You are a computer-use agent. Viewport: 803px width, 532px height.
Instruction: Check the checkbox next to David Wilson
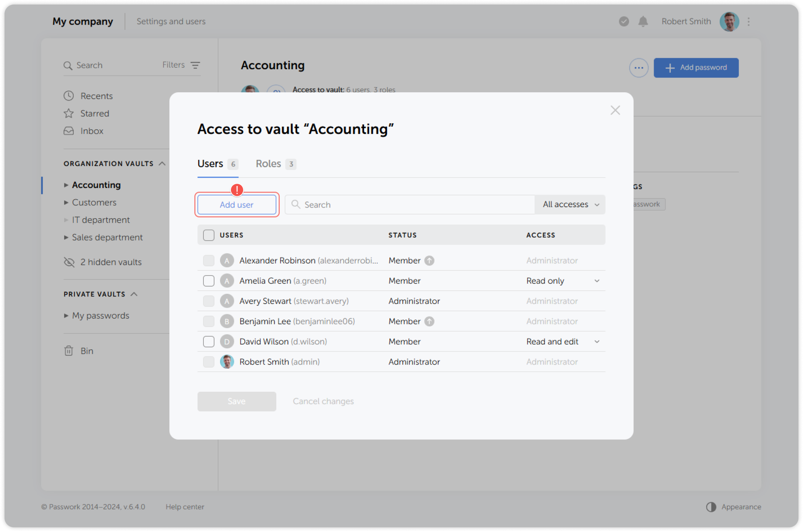(208, 341)
